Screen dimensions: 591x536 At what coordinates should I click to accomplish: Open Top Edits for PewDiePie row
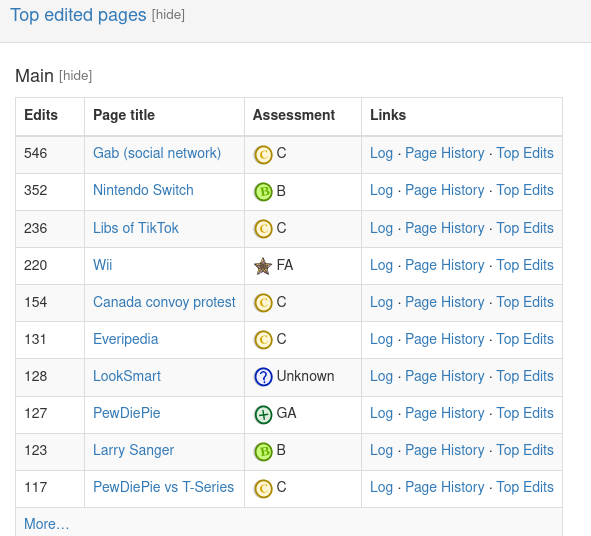click(525, 413)
